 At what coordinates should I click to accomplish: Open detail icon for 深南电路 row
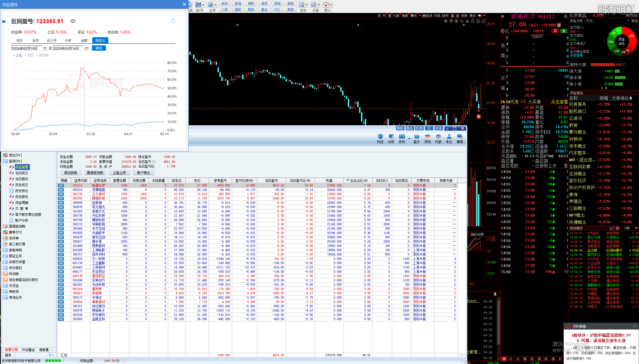tap(61, 190)
